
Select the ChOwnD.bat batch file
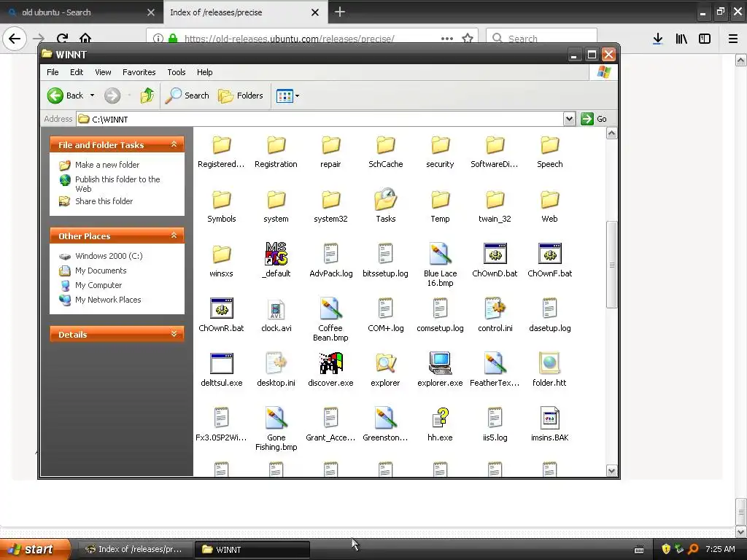(x=495, y=260)
